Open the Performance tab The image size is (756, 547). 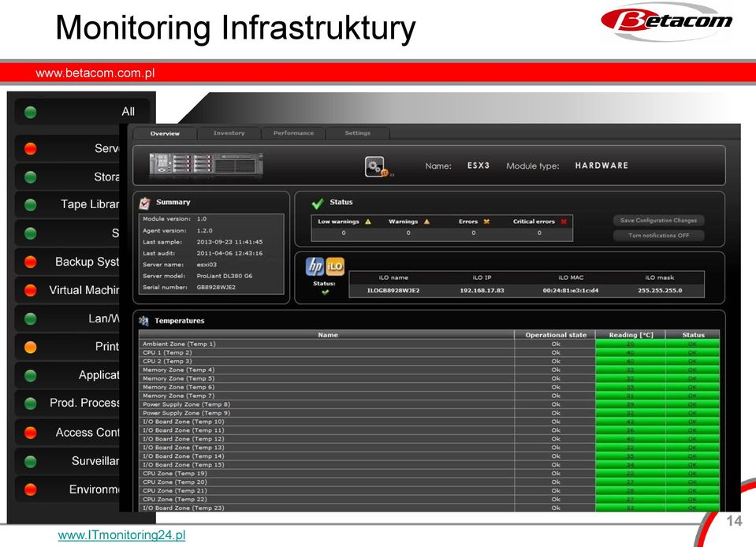[x=293, y=133]
